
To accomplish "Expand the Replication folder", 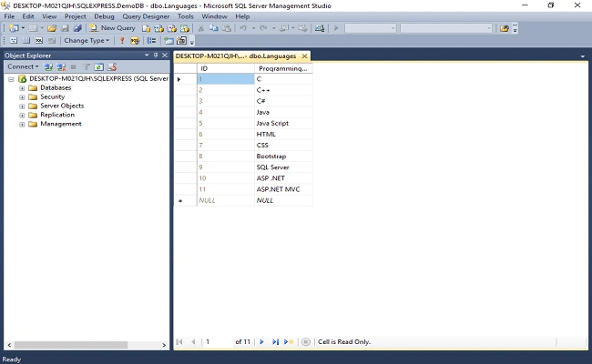I will pos(22,115).
